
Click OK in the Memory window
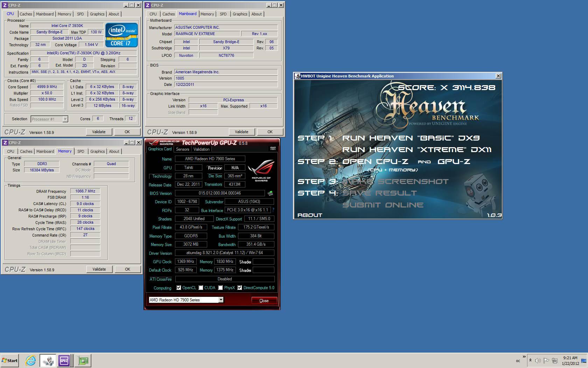127,269
